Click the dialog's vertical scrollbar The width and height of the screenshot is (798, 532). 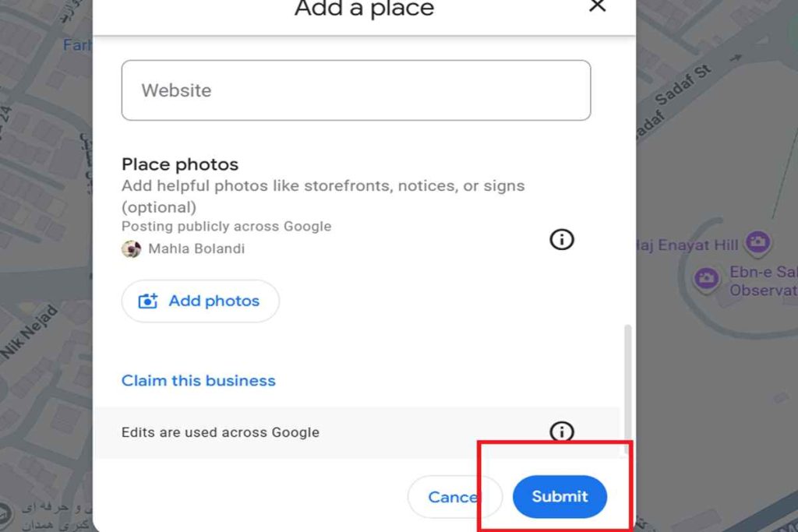coord(627,389)
